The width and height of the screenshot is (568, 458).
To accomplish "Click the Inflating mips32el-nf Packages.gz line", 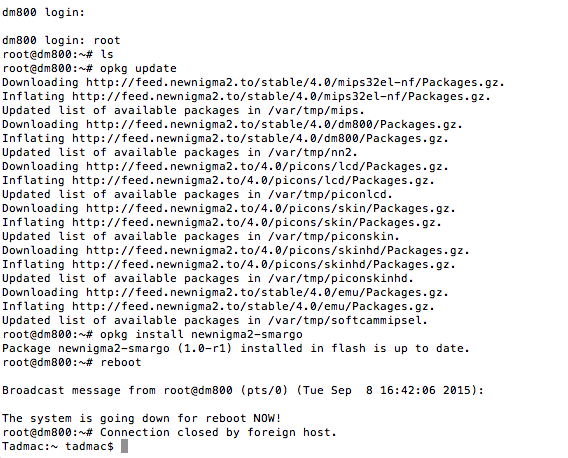I will coord(246,97).
